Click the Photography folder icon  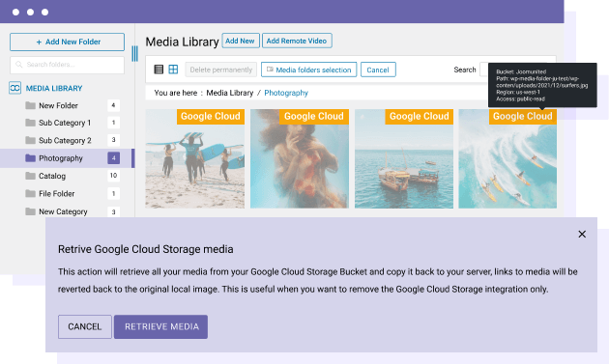point(30,158)
